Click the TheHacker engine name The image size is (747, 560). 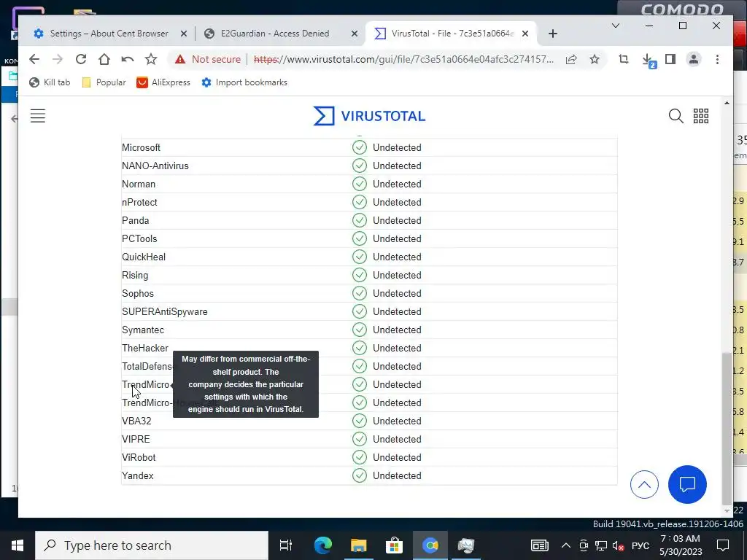pos(145,348)
